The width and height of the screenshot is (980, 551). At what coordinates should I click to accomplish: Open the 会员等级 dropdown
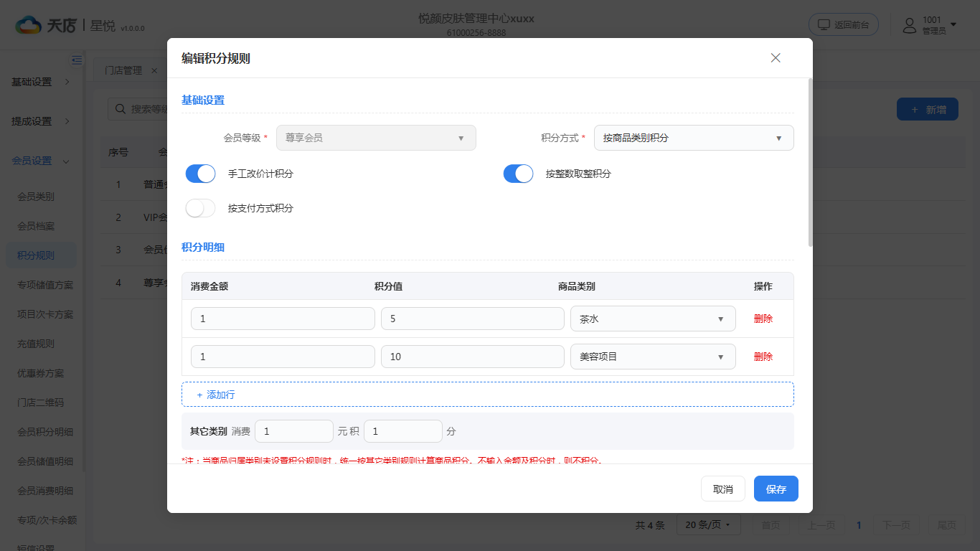point(376,138)
